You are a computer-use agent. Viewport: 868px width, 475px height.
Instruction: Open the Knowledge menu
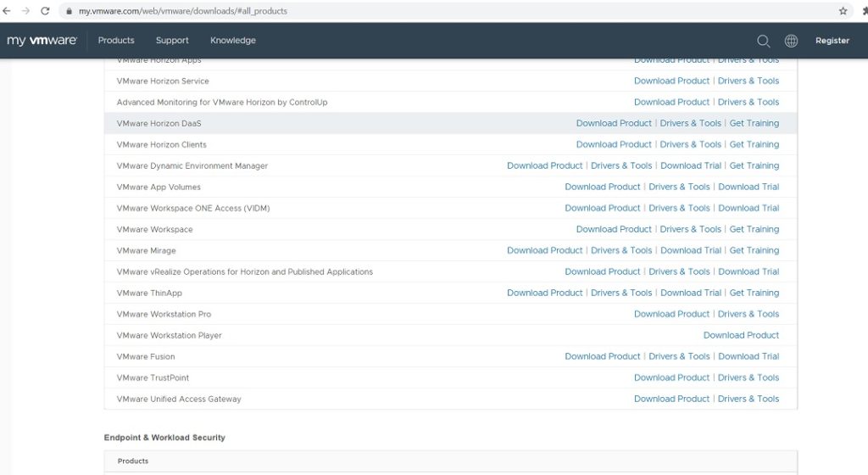(233, 41)
